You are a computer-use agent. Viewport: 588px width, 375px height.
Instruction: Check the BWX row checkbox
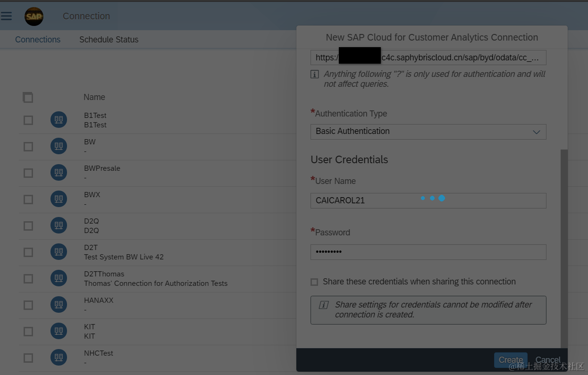[28, 200]
